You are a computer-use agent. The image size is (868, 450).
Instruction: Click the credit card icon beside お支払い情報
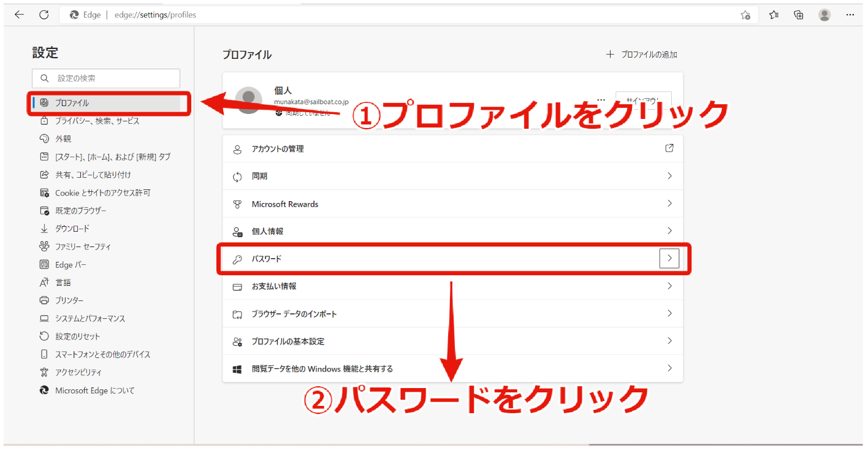click(237, 287)
